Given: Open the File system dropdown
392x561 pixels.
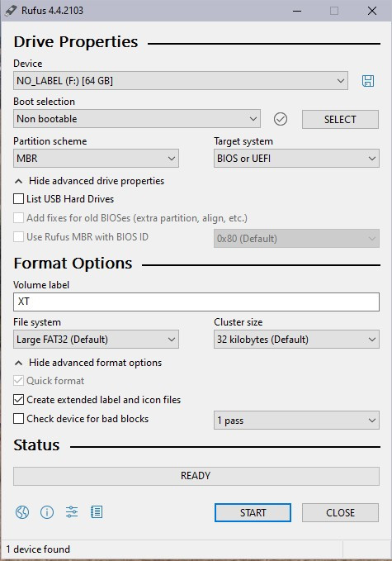Looking at the screenshot, I should (x=96, y=340).
